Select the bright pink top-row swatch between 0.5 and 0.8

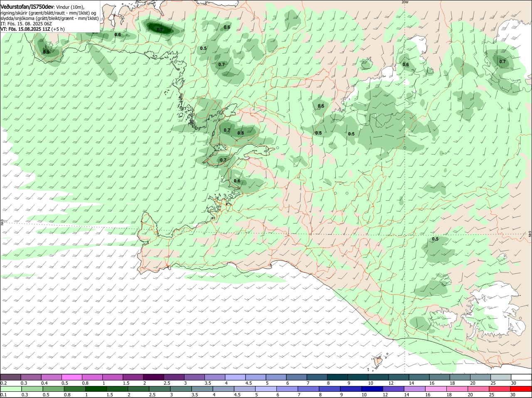pyautogui.click(x=72, y=377)
